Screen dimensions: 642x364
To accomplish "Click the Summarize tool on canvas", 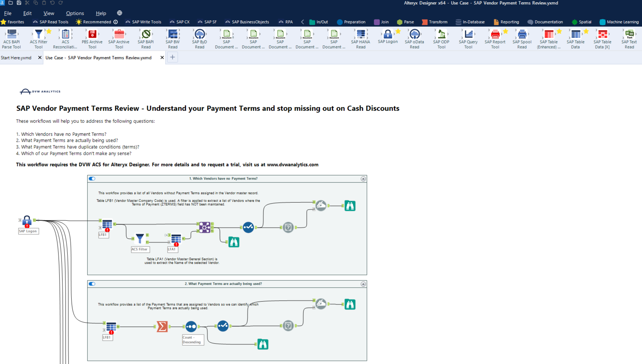I will coord(162,327).
